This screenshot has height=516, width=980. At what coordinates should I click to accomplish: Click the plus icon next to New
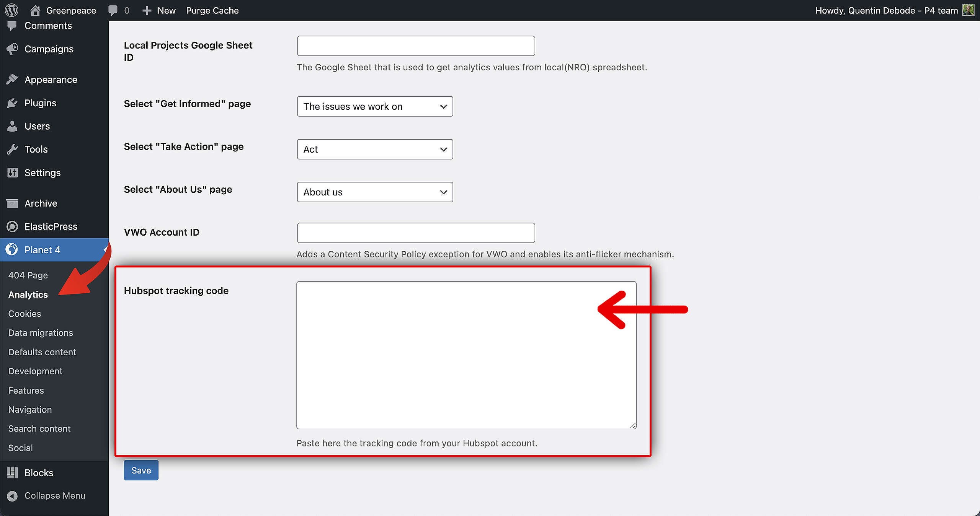[147, 10]
